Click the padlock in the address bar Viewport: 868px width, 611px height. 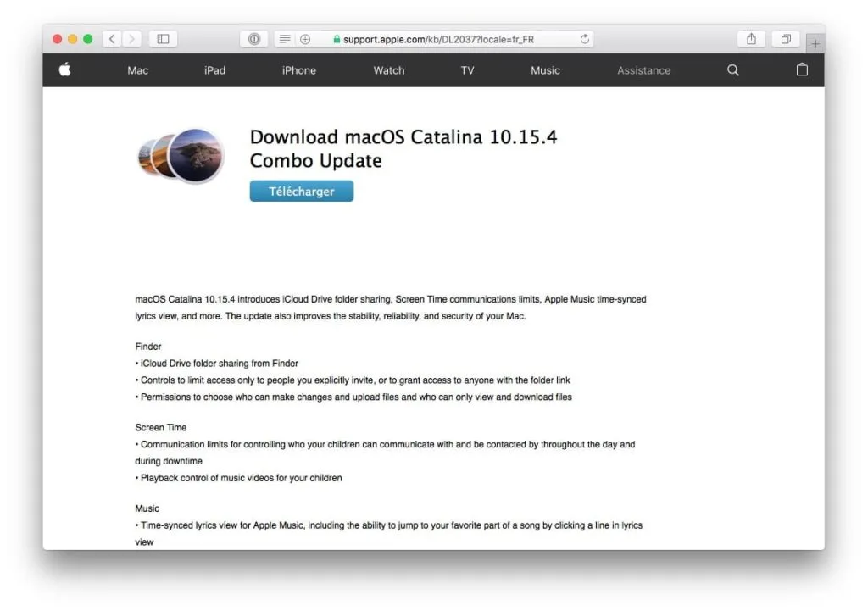[336, 39]
